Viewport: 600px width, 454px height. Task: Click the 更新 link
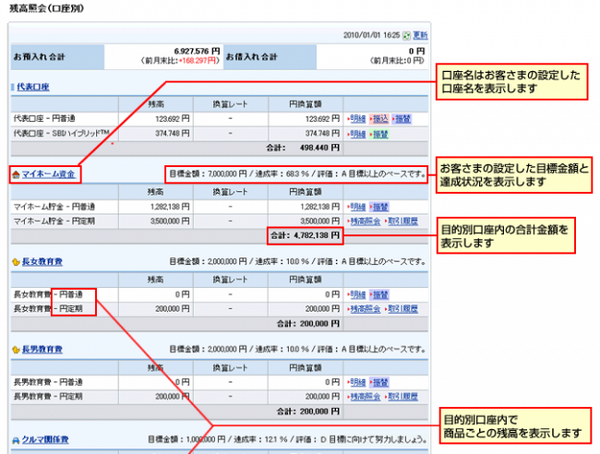420,35
